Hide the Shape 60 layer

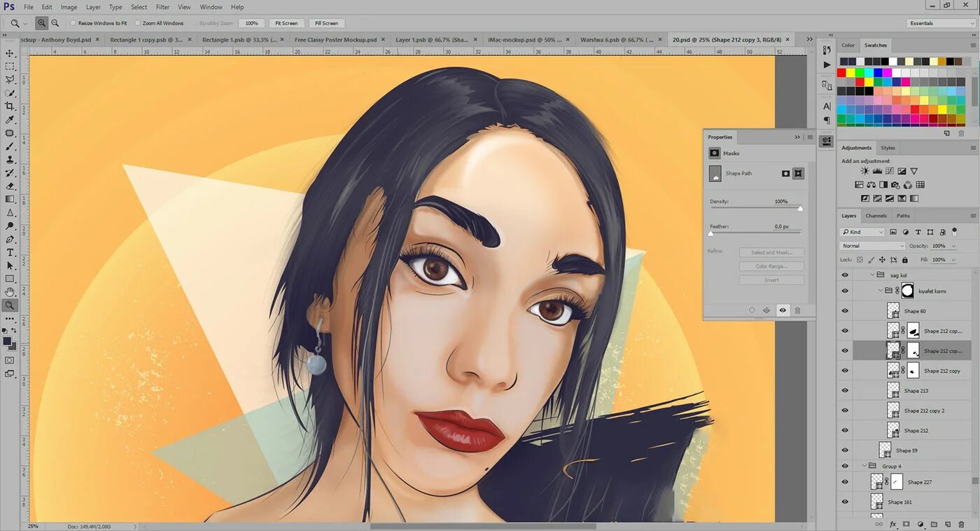[845, 310]
